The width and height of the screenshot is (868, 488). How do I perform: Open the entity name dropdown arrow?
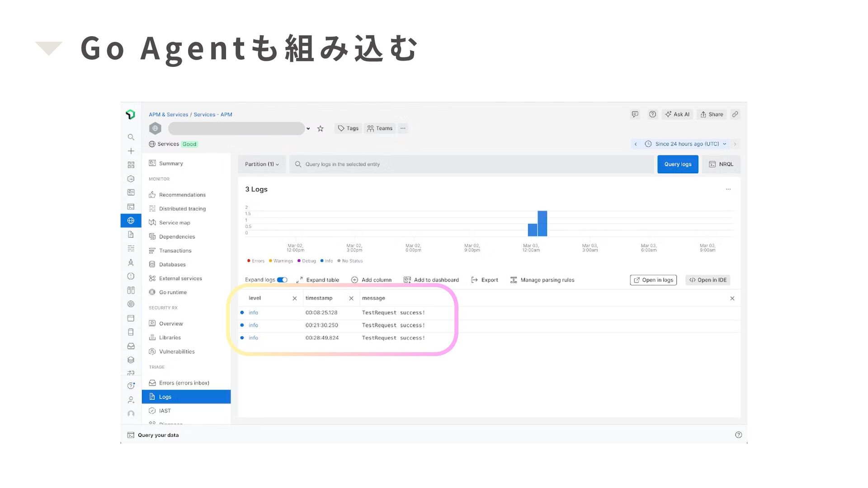[308, 129]
